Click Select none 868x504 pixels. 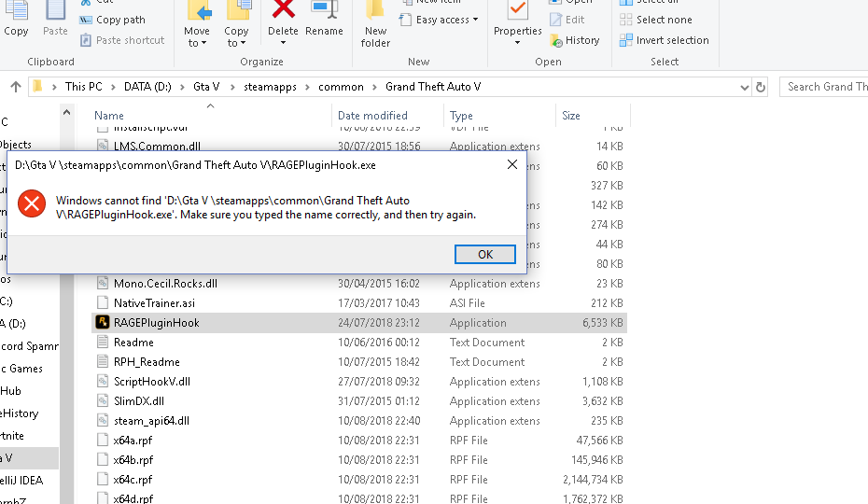point(656,20)
